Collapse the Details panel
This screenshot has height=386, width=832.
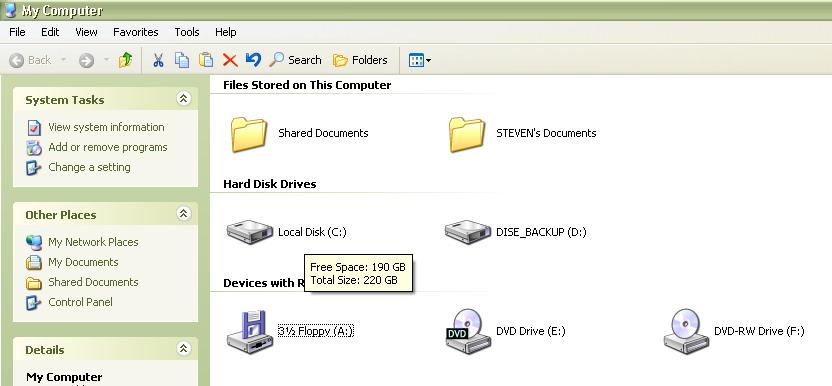[183, 348]
